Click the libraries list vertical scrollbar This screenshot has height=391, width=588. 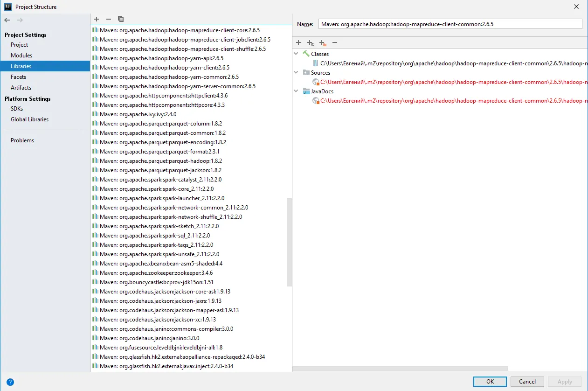click(x=290, y=243)
